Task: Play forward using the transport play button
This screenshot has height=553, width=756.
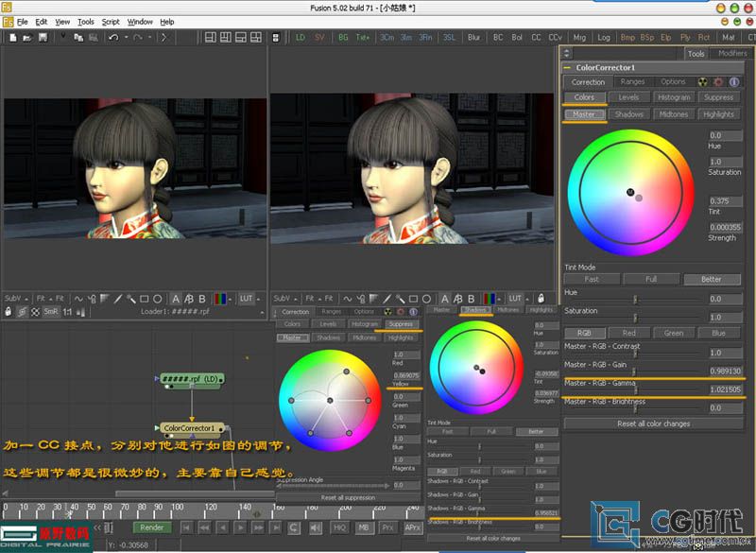Action: pos(240,527)
